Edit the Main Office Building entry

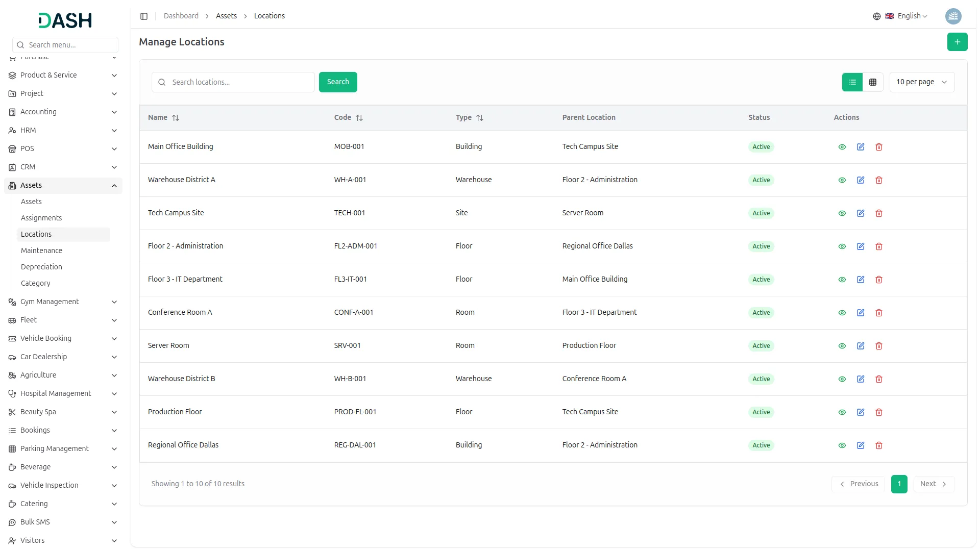pyautogui.click(x=861, y=146)
